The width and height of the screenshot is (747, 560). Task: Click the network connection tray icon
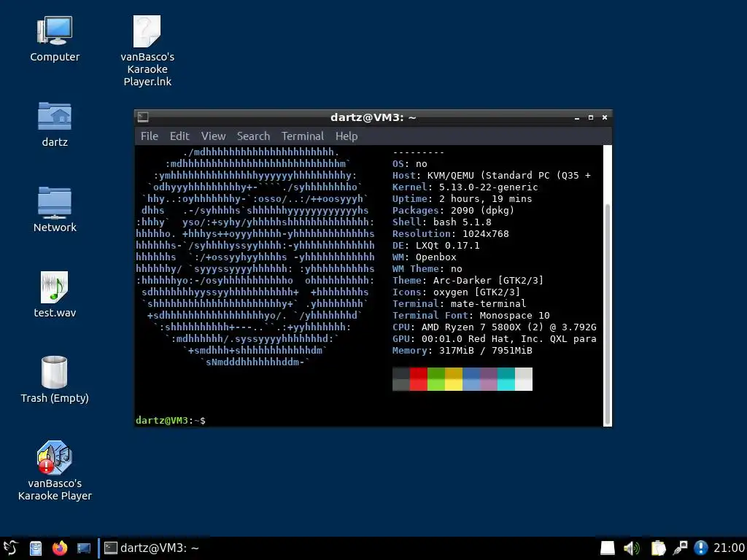pyautogui.click(x=680, y=548)
